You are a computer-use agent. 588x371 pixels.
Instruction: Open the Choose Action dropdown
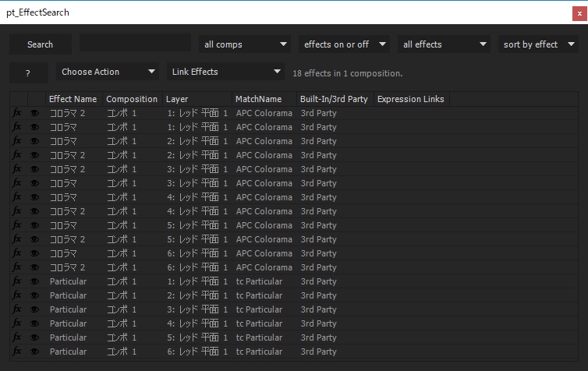point(108,72)
